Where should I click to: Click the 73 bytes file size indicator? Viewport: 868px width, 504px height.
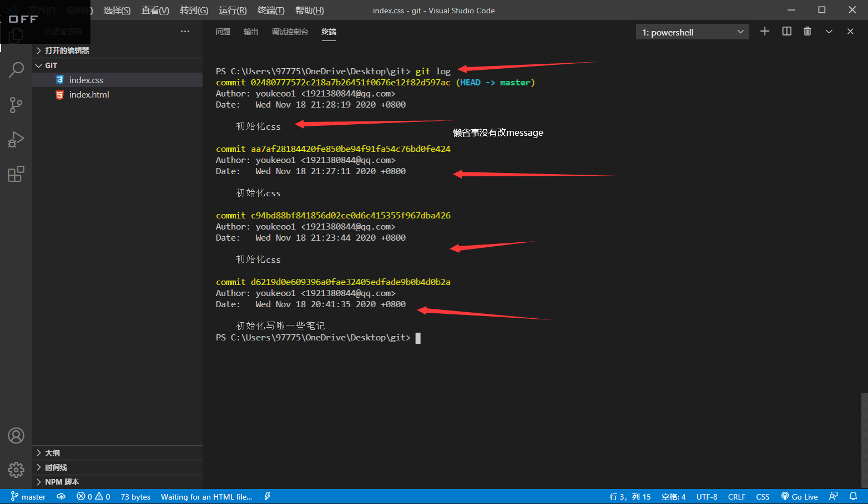(135, 497)
